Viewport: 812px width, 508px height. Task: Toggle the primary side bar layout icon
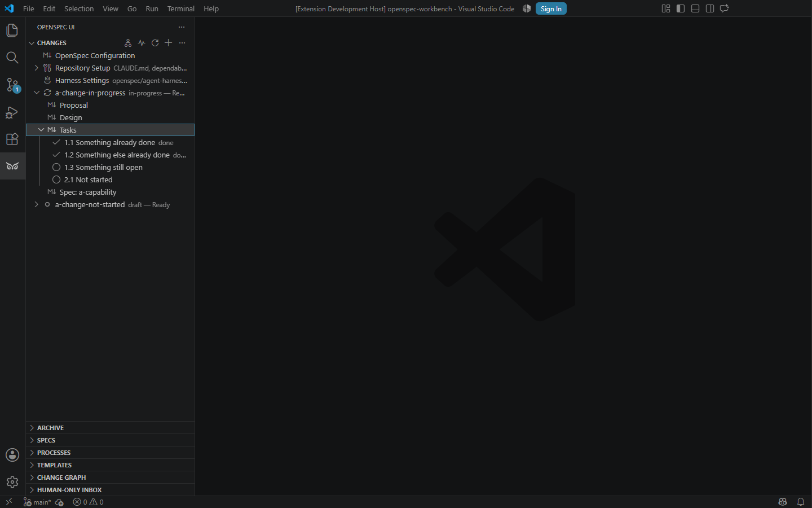click(x=681, y=8)
